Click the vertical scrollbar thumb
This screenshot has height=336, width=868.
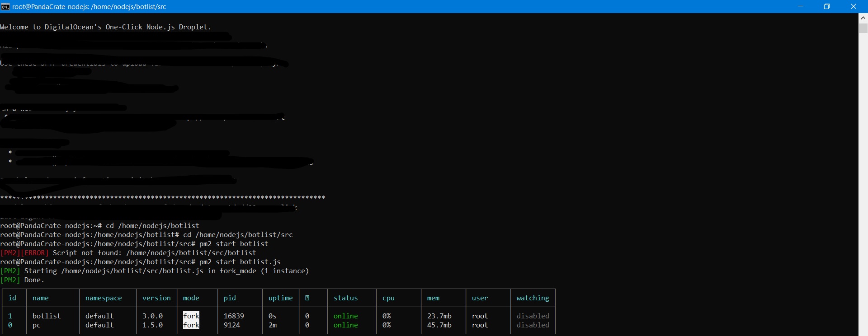tap(863, 28)
